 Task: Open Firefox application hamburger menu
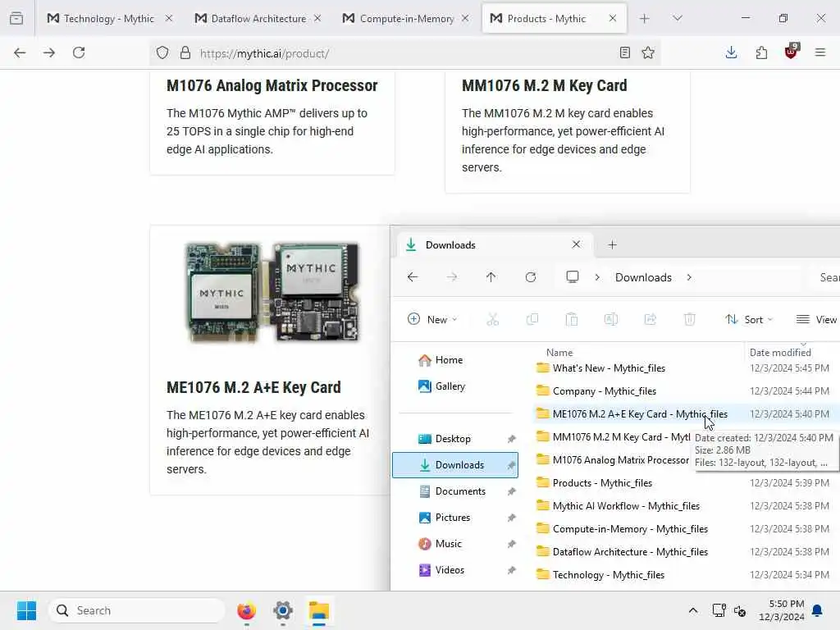click(820, 52)
